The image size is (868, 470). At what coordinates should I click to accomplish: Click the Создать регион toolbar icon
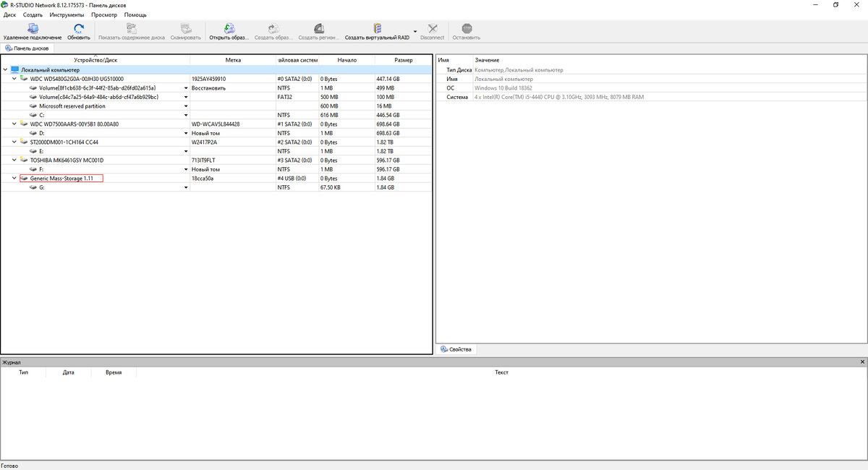coord(318,28)
